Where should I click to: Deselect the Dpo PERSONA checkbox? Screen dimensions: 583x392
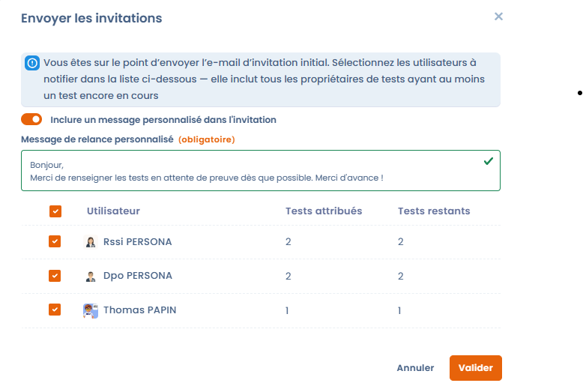[x=55, y=276]
